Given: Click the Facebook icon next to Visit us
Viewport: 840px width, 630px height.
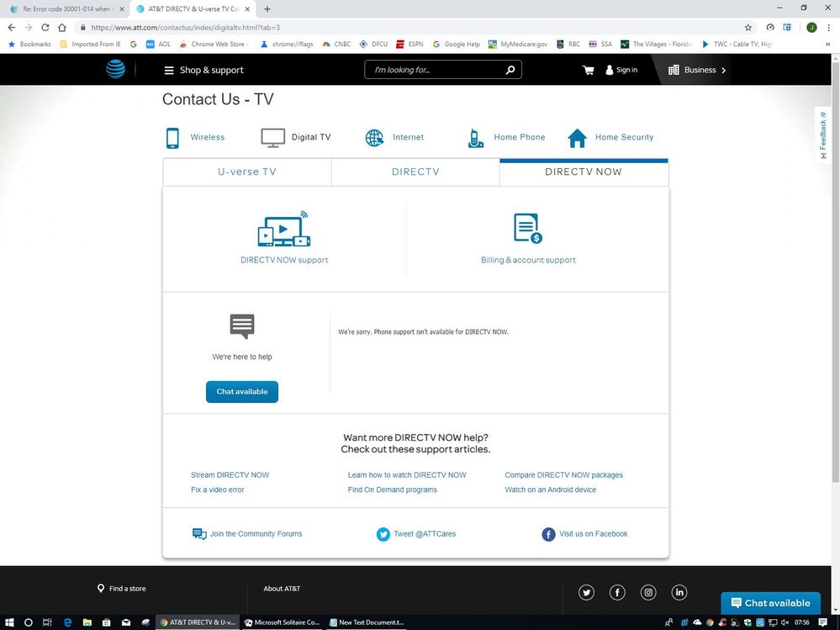Looking at the screenshot, I should [x=547, y=533].
